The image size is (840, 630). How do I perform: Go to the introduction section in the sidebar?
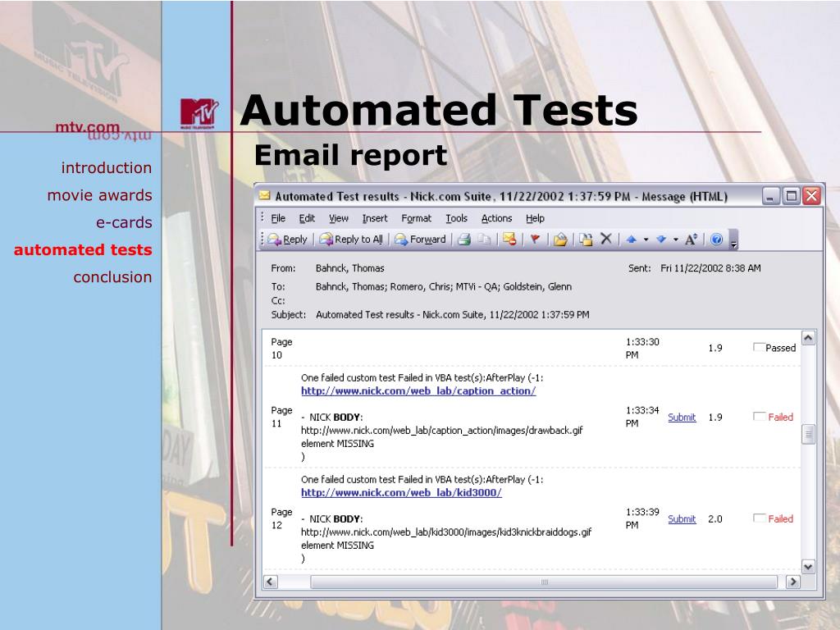(107, 167)
